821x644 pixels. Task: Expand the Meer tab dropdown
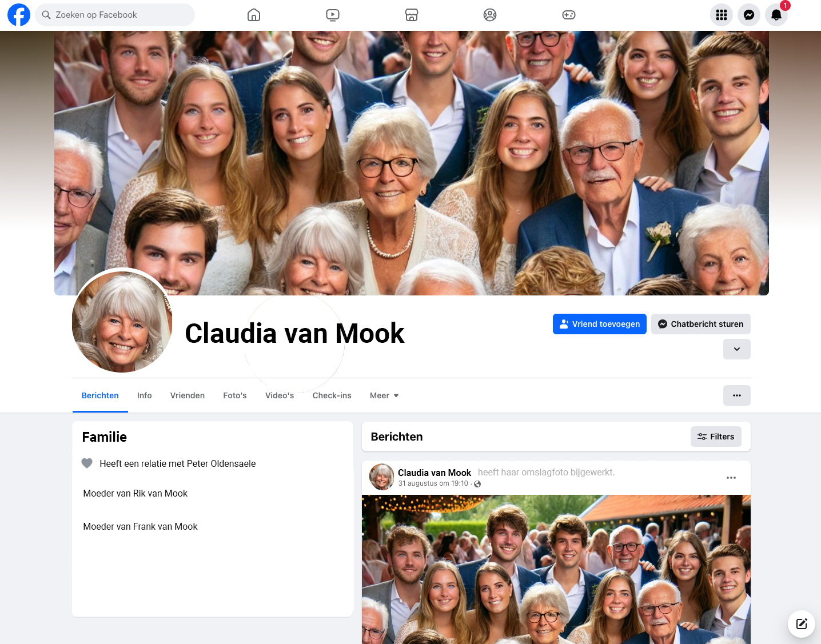pyautogui.click(x=384, y=395)
